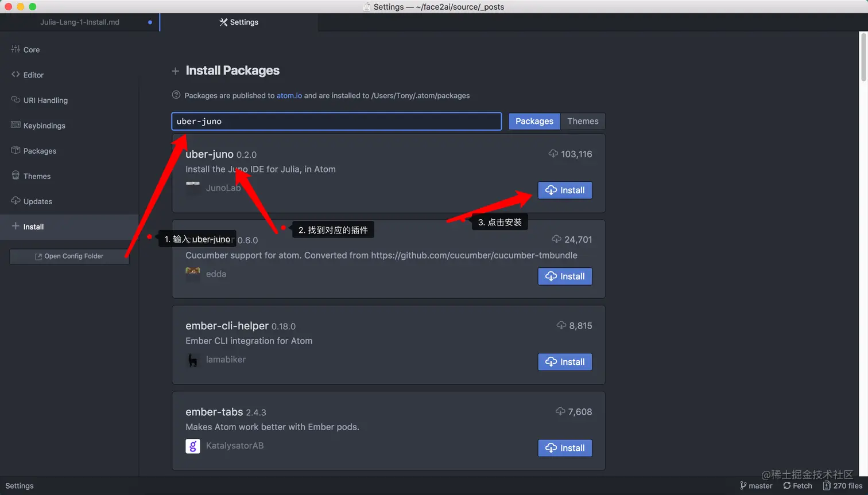Open JunoLab author link

(223, 188)
